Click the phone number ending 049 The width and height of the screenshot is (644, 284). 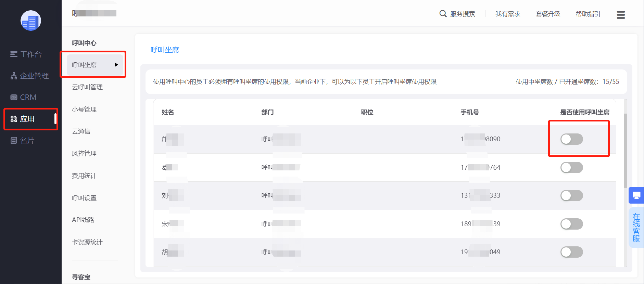pyautogui.click(x=480, y=252)
